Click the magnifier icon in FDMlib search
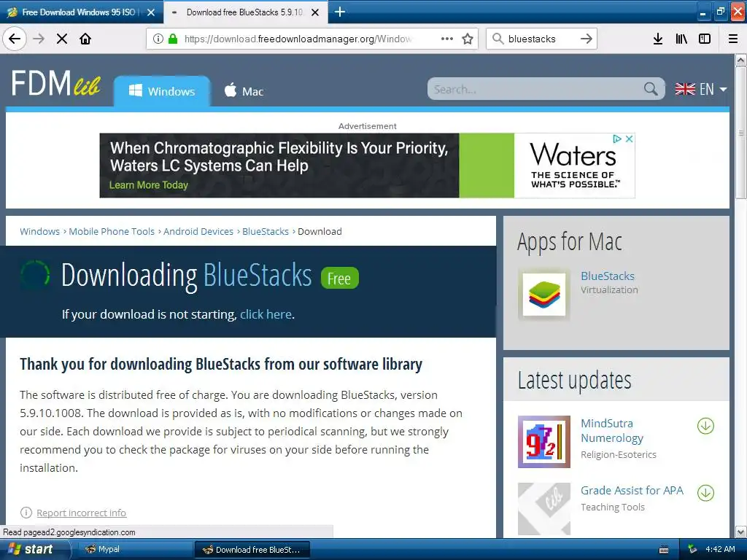The image size is (747, 560). point(651,88)
